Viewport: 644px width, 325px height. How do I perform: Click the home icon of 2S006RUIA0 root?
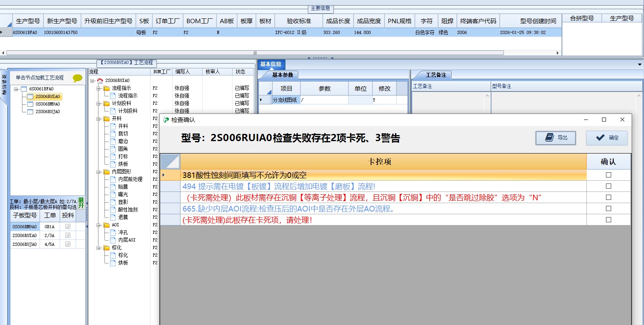(x=100, y=81)
